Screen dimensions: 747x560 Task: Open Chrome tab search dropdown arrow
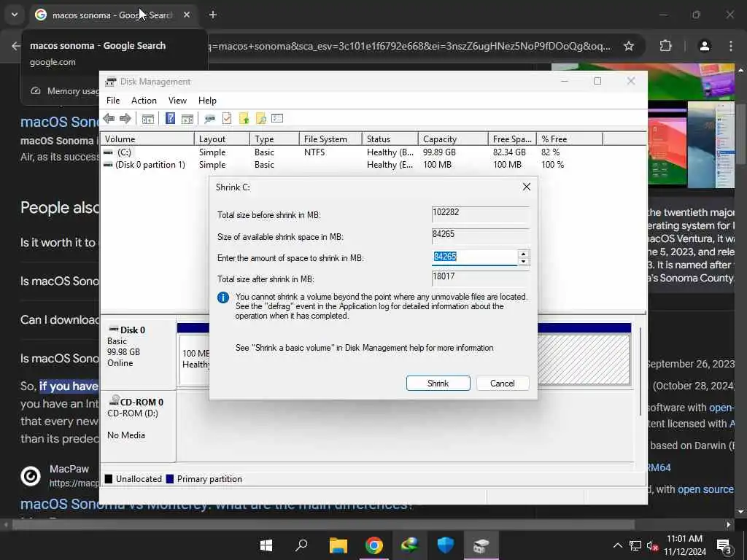[x=15, y=15]
